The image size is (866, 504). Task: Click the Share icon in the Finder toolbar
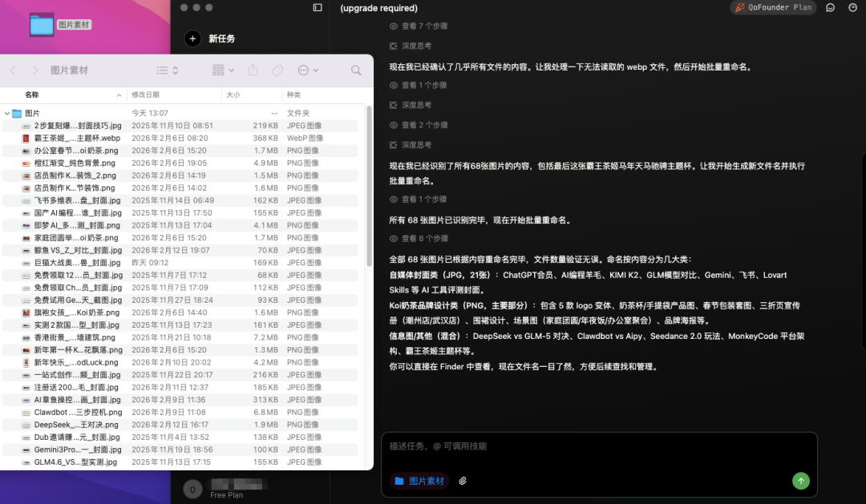click(x=252, y=71)
